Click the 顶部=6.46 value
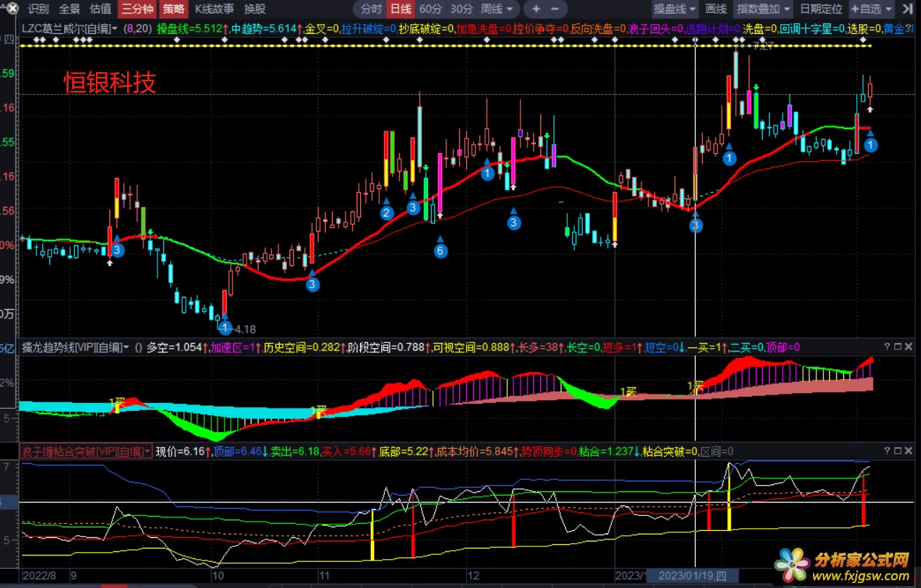This screenshot has height=588, width=921. tap(237, 451)
